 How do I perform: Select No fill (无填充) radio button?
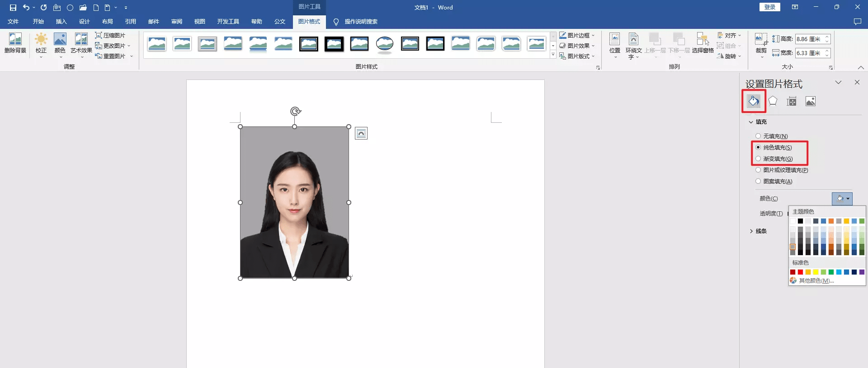click(758, 136)
